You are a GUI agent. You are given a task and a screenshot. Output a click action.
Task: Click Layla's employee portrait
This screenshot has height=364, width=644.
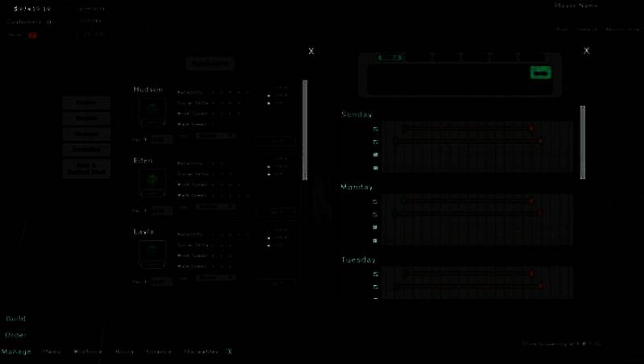[152, 253]
